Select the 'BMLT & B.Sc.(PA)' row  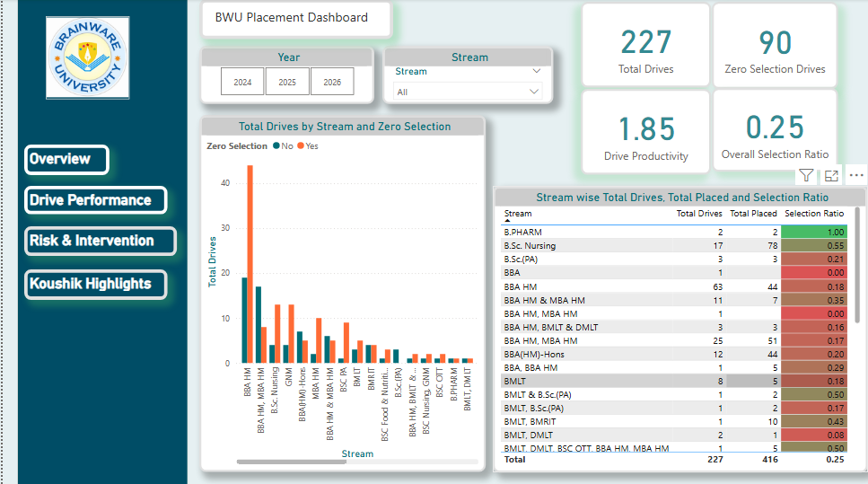[674, 395]
